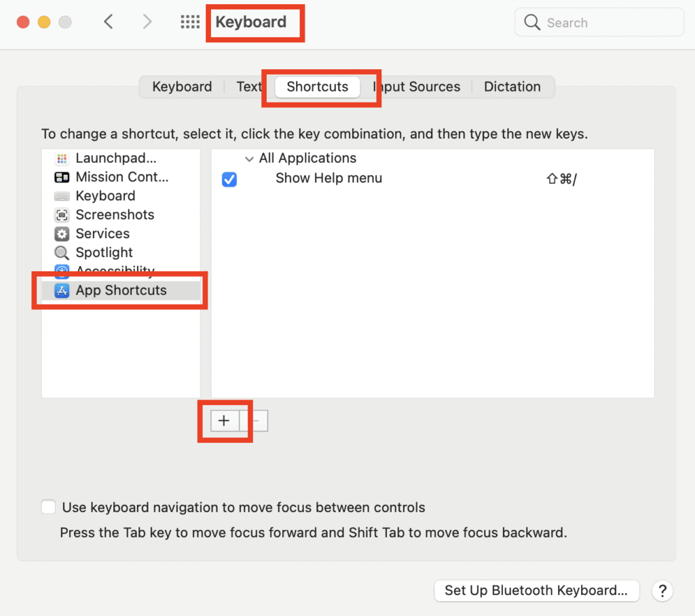The width and height of the screenshot is (695, 616).
Task: Open the Dictation tab
Action: tap(512, 86)
